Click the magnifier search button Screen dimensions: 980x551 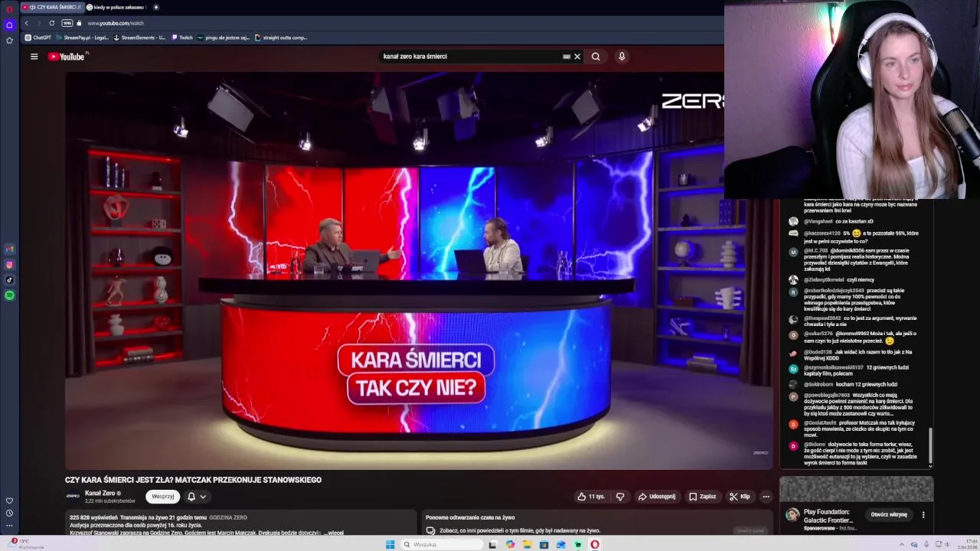(x=596, y=57)
